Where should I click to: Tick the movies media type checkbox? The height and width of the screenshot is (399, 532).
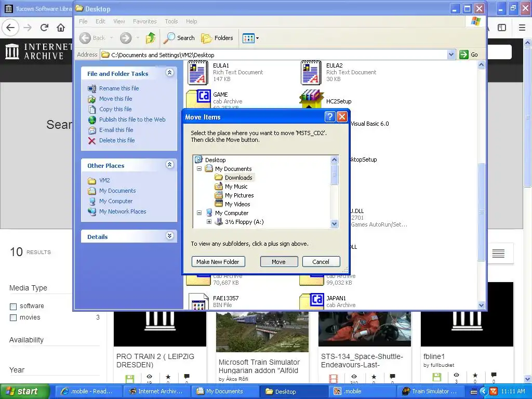(13, 317)
